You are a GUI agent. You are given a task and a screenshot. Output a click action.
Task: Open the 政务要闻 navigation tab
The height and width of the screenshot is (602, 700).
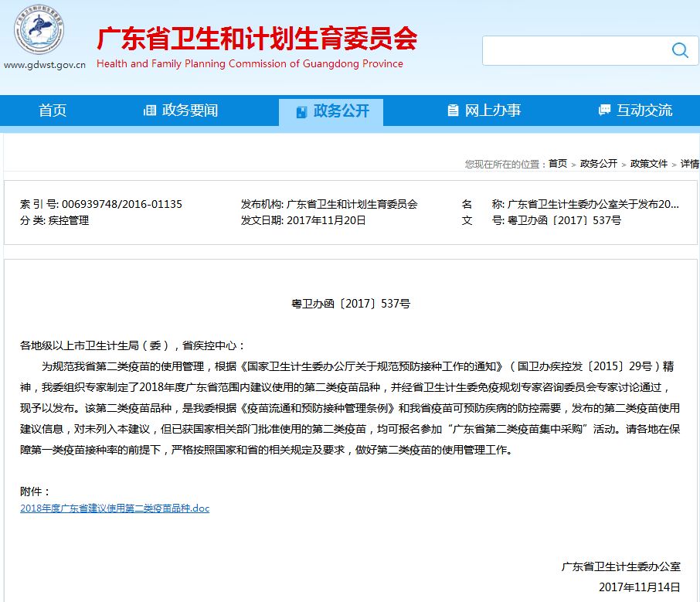coord(180,111)
